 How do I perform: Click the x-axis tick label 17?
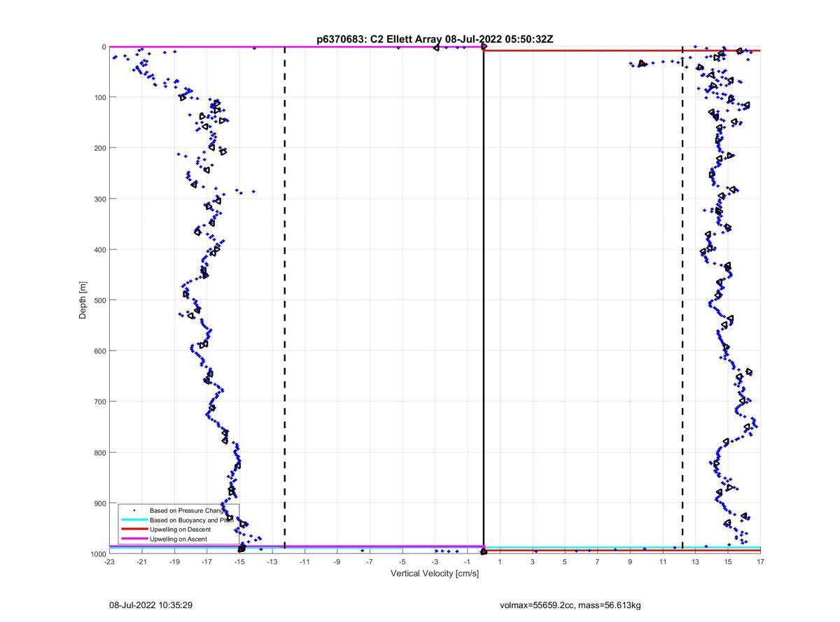tap(760, 561)
